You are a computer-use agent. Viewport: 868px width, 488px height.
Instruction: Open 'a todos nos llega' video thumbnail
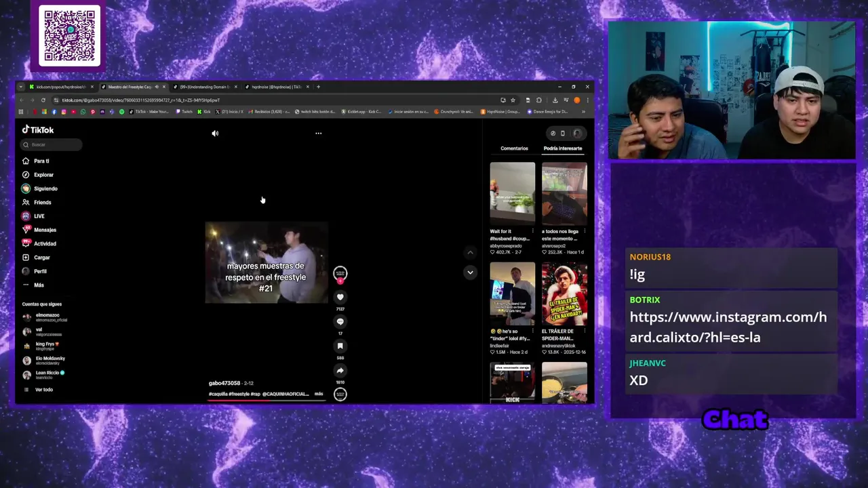click(564, 193)
